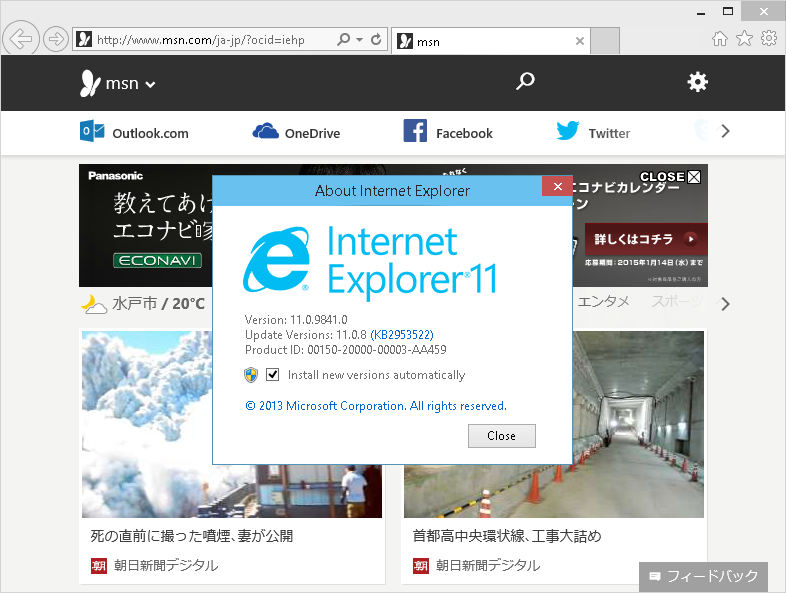
Task: Select the スポーツ category tab
Action: coord(677,301)
